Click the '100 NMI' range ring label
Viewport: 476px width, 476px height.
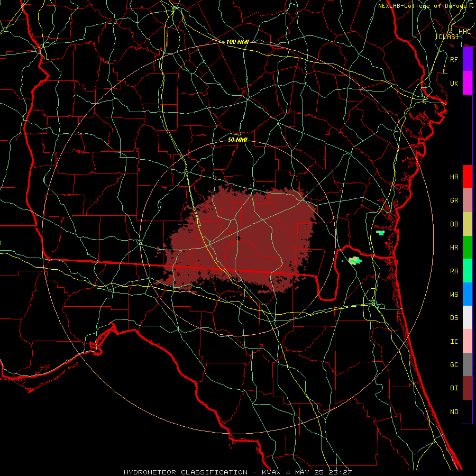click(237, 42)
